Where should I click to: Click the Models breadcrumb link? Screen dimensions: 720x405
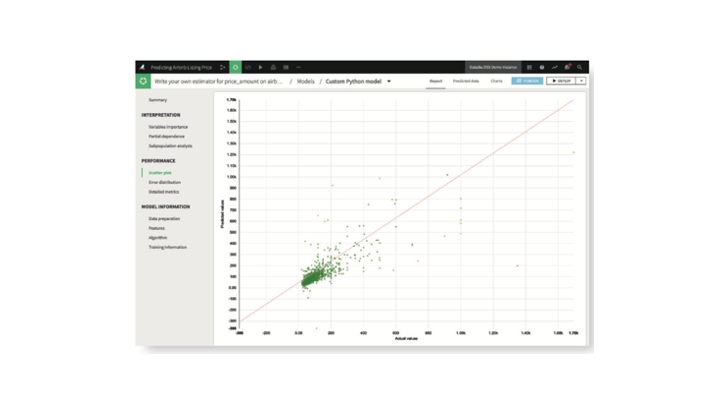coord(306,81)
